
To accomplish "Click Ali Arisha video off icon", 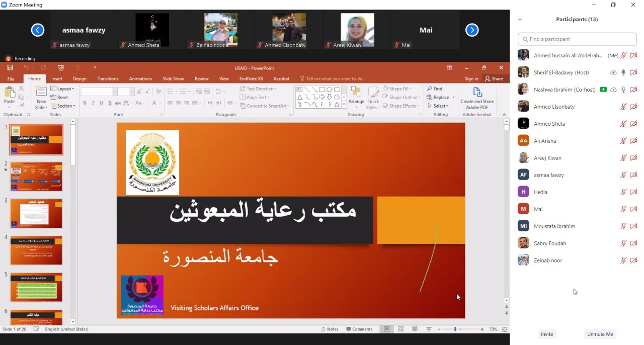I will tap(633, 141).
